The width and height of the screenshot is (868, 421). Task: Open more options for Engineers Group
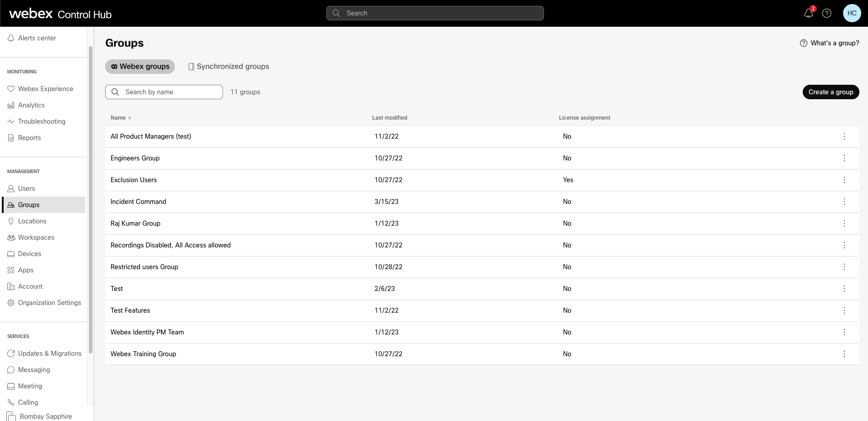(x=844, y=158)
